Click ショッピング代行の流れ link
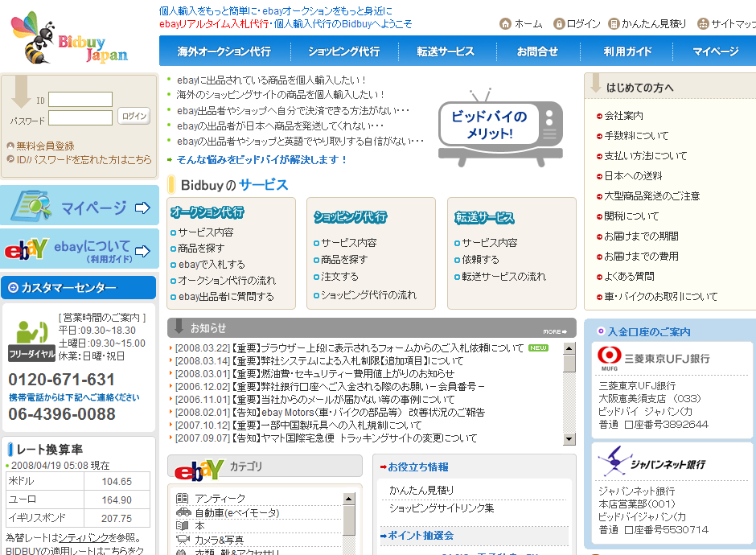The image size is (756, 555). point(368,295)
